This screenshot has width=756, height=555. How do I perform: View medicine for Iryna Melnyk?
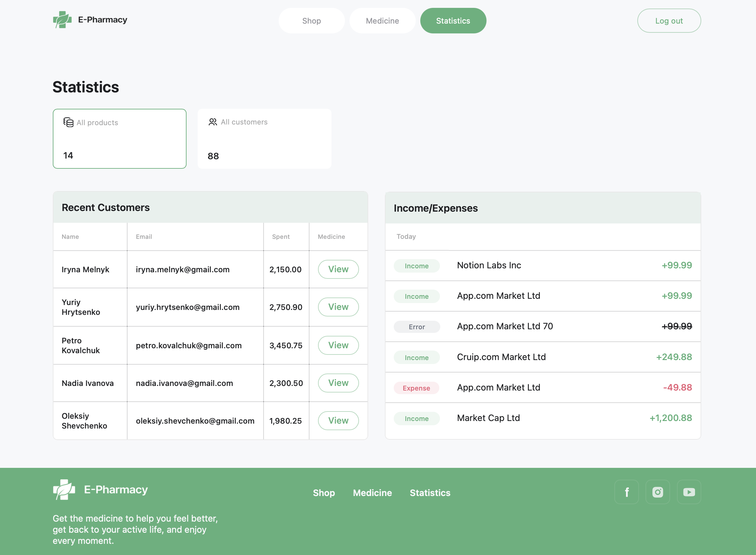pyautogui.click(x=338, y=269)
